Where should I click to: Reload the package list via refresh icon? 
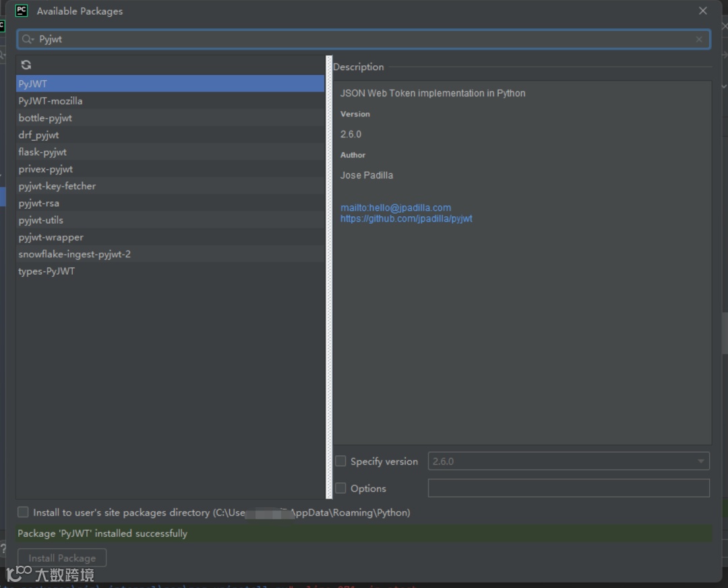click(26, 65)
